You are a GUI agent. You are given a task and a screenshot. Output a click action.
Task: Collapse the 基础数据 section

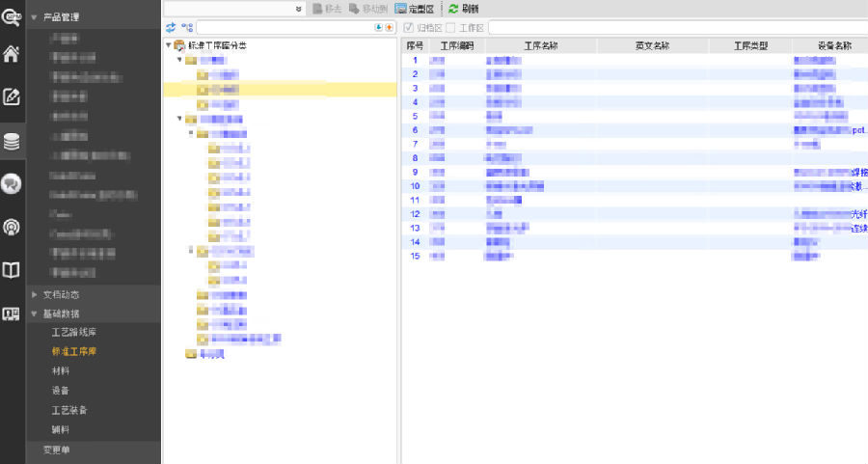[x=36, y=314]
